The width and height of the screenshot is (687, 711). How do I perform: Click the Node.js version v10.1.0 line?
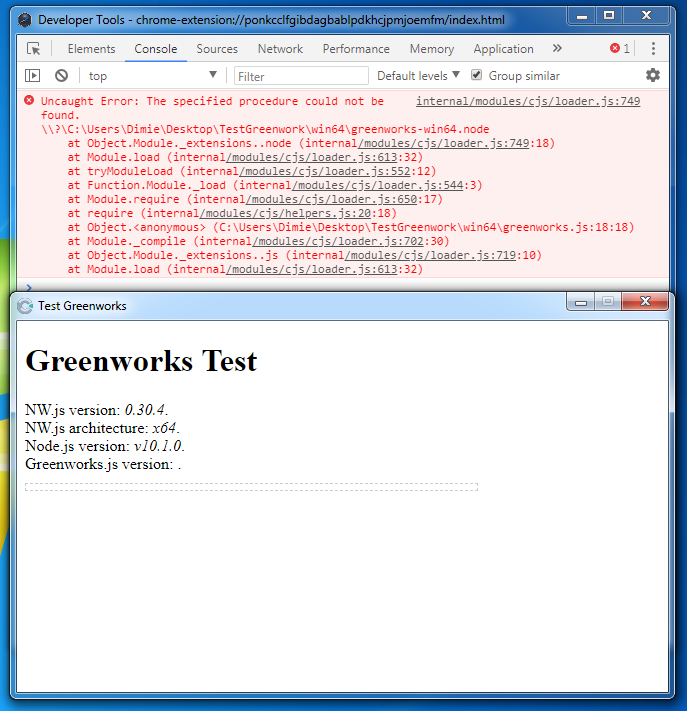point(105,446)
